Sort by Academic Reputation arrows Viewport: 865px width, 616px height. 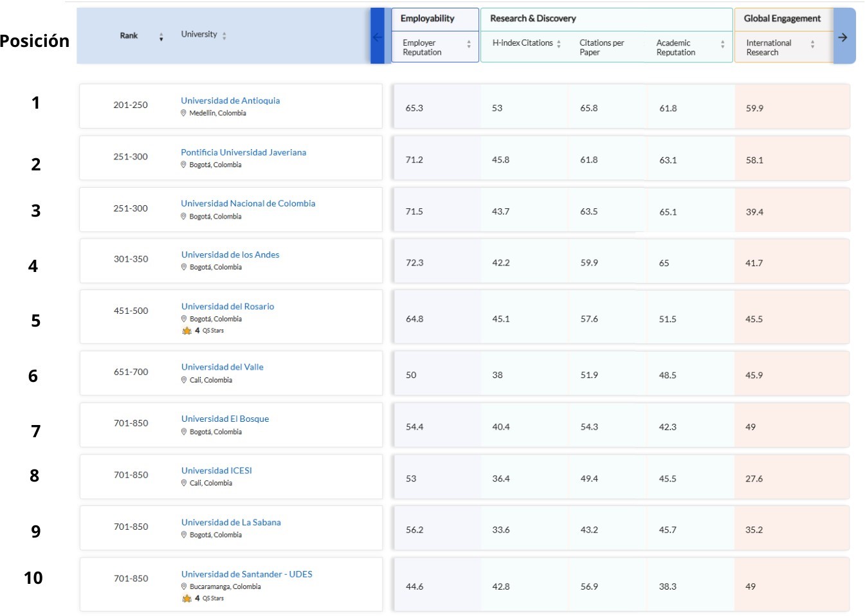[723, 44]
